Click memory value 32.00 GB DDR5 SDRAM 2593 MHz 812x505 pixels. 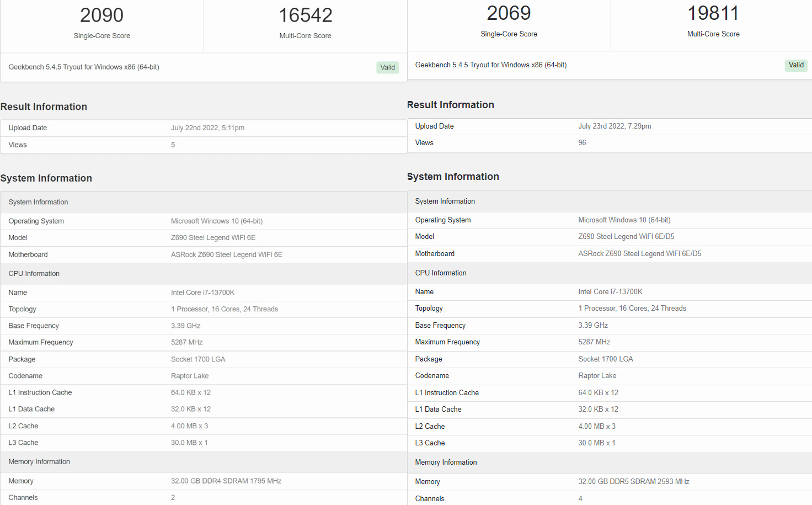(x=634, y=482)
